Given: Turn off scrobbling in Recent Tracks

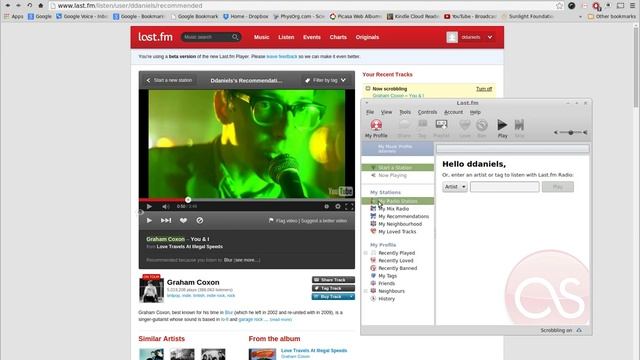Looking at the screenshot, I should (484, 89).
